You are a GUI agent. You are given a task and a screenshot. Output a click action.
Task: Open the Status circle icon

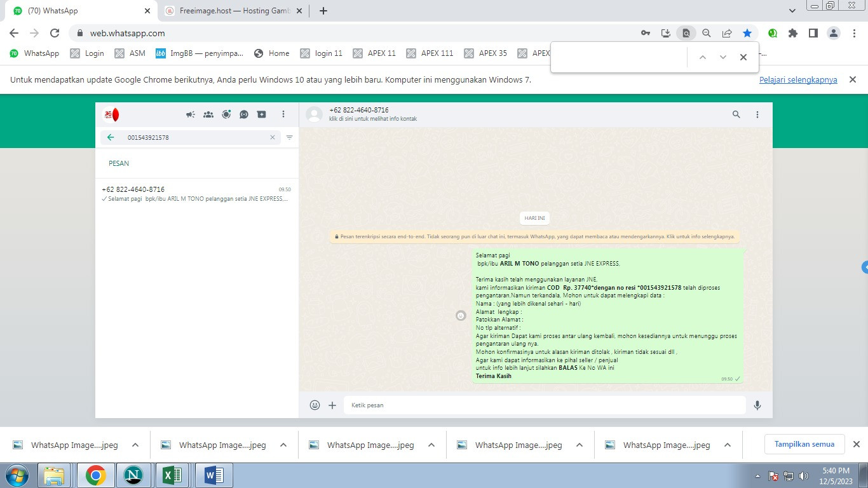226,114
